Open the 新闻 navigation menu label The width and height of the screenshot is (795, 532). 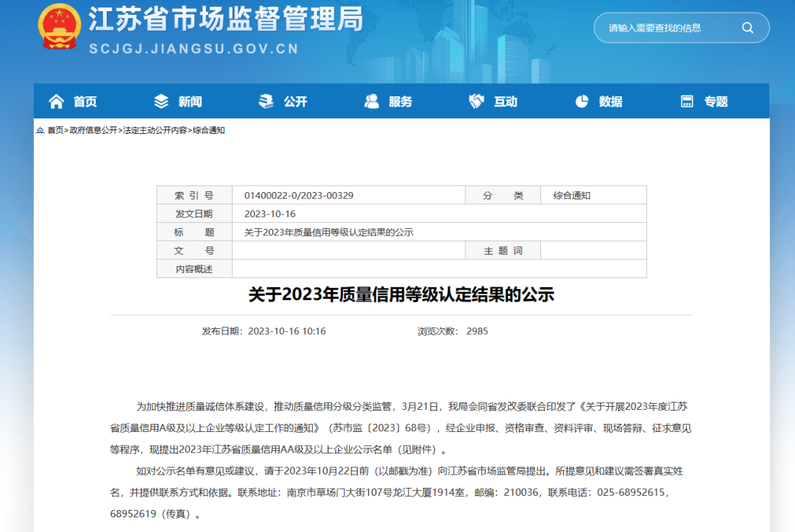tap(190, 102)
